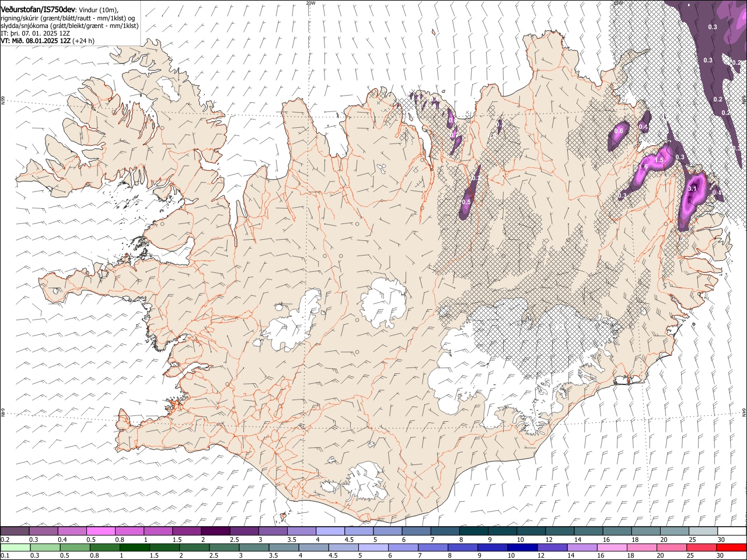Click the 3.1 snowfall value on the map
747x560 pixels.
693,188
